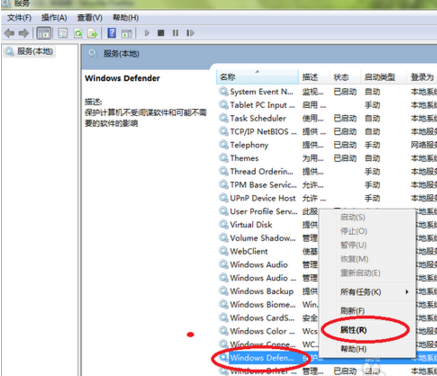Open the blue Help question-mark icon

click(x=112, y=33)
